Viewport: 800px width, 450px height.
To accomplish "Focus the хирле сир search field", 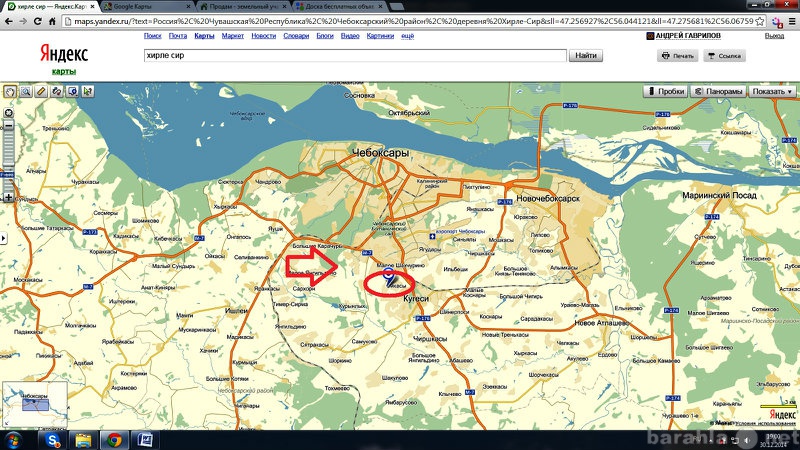I will [x=355, y=55].
